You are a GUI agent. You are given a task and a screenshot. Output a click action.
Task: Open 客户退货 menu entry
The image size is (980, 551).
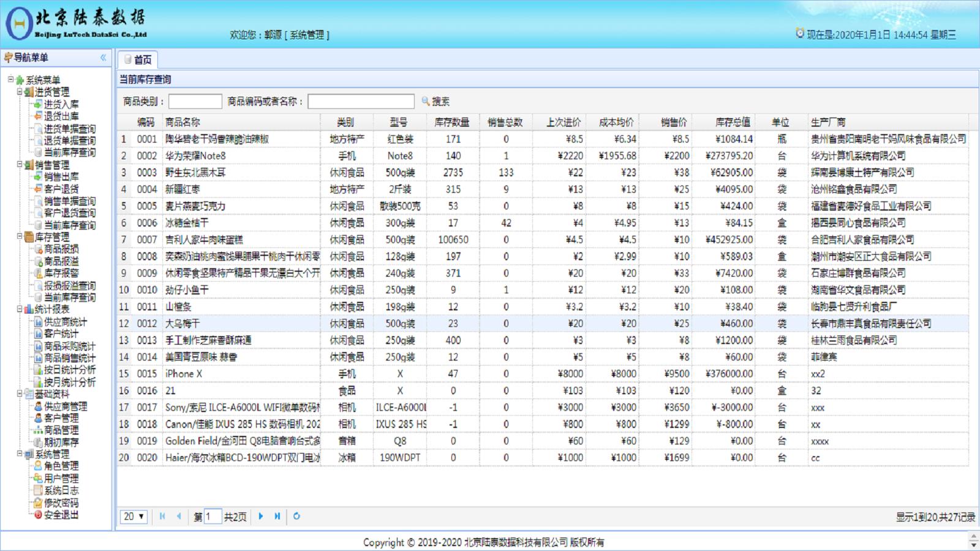click(61, 189)
